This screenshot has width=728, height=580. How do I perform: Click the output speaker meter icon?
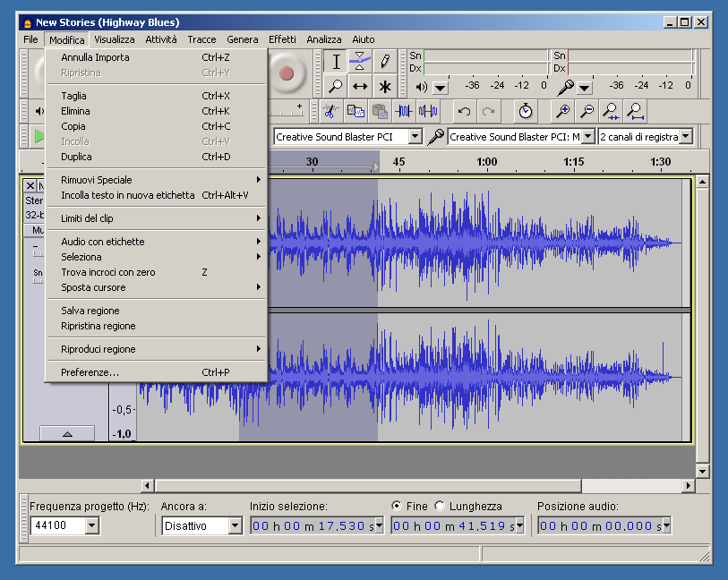pos(421,87)
